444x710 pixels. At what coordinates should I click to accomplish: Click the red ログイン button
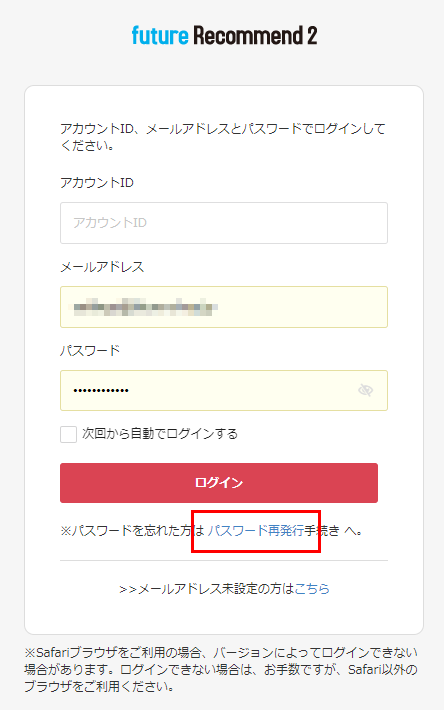pos(219,483)
